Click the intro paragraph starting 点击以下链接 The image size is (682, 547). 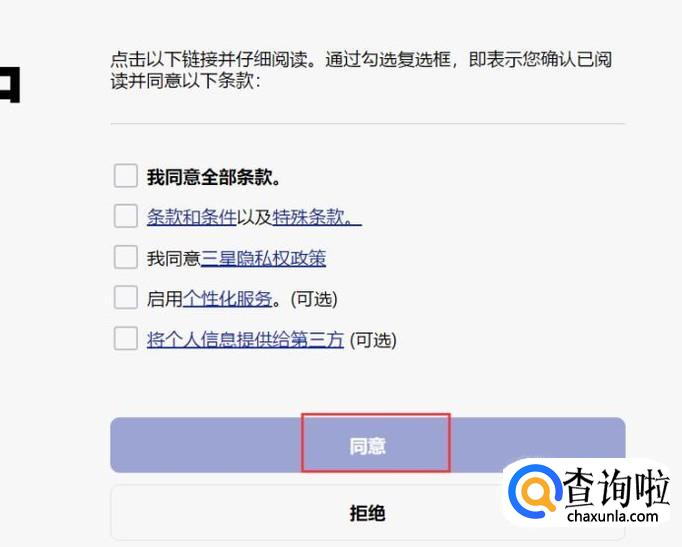point(360,70)
